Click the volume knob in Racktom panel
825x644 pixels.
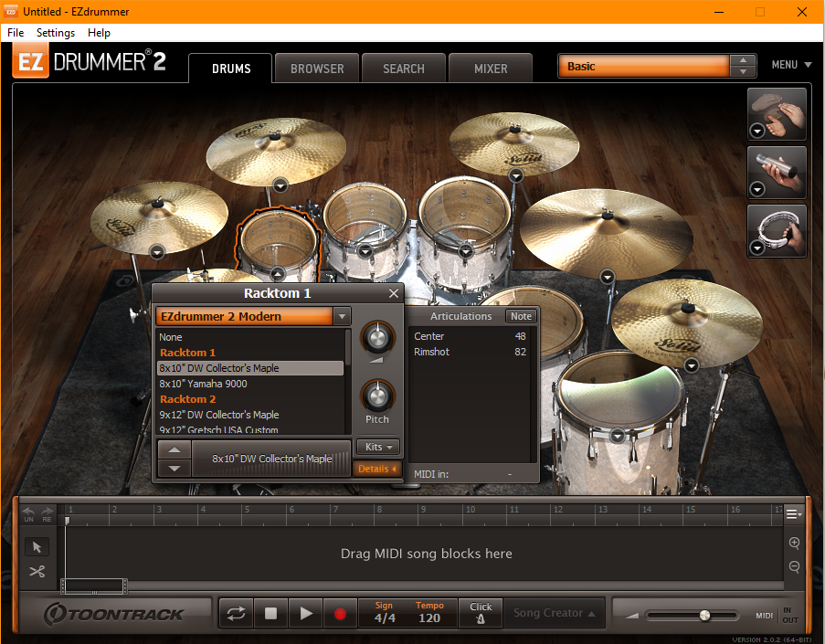[377, 338]
